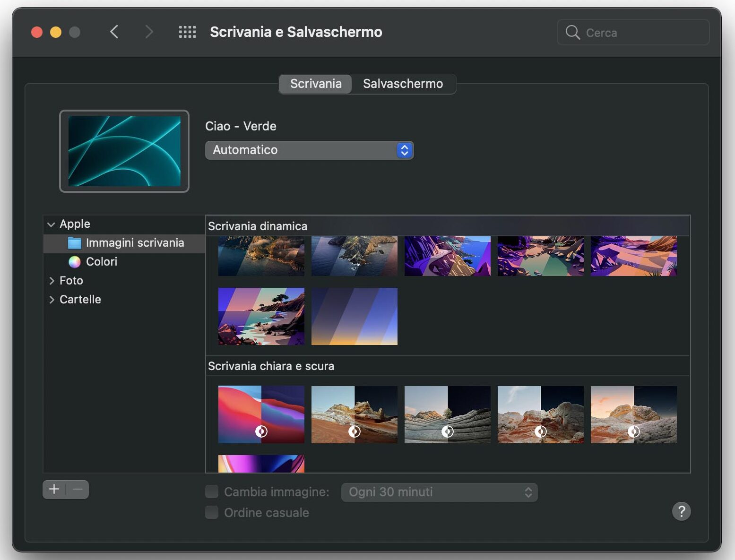735x560 pixels.
Task: Go back with the left arrow button
Action: pyautogui.click(x=114, y=32)
